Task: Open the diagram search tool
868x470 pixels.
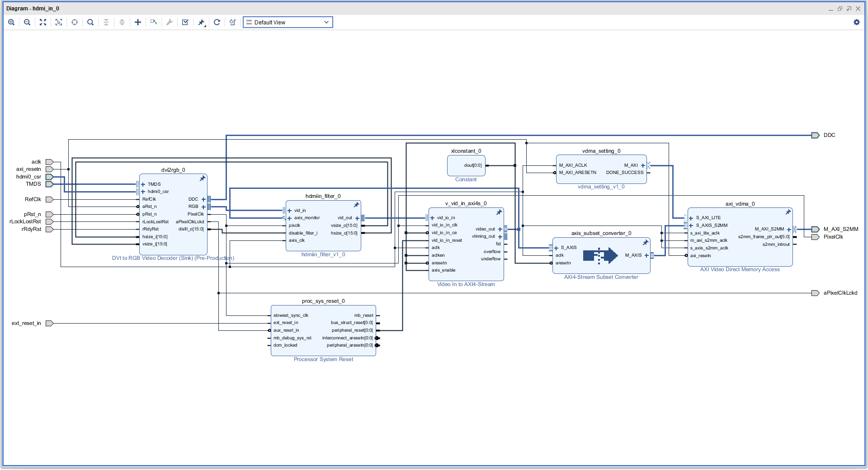Action: [x=90, y=22]
